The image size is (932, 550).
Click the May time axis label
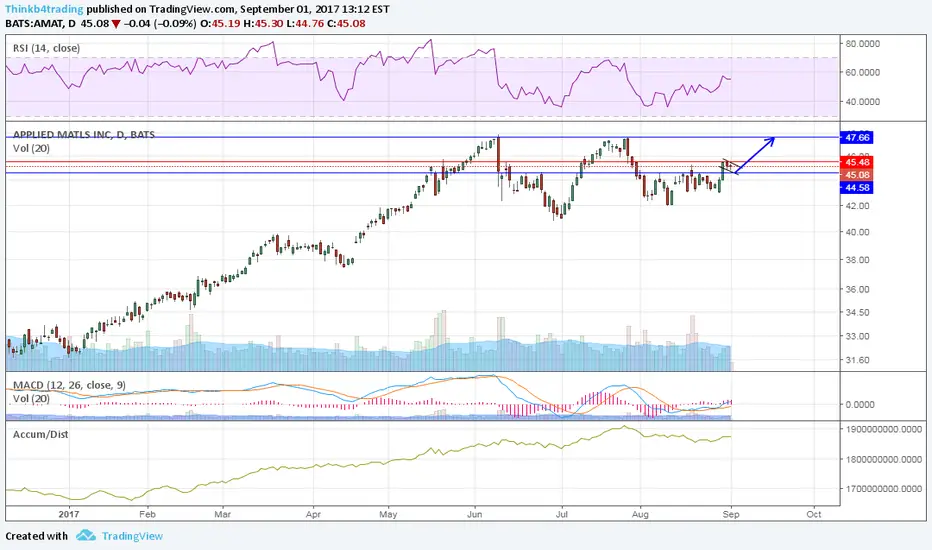(388, 514)
